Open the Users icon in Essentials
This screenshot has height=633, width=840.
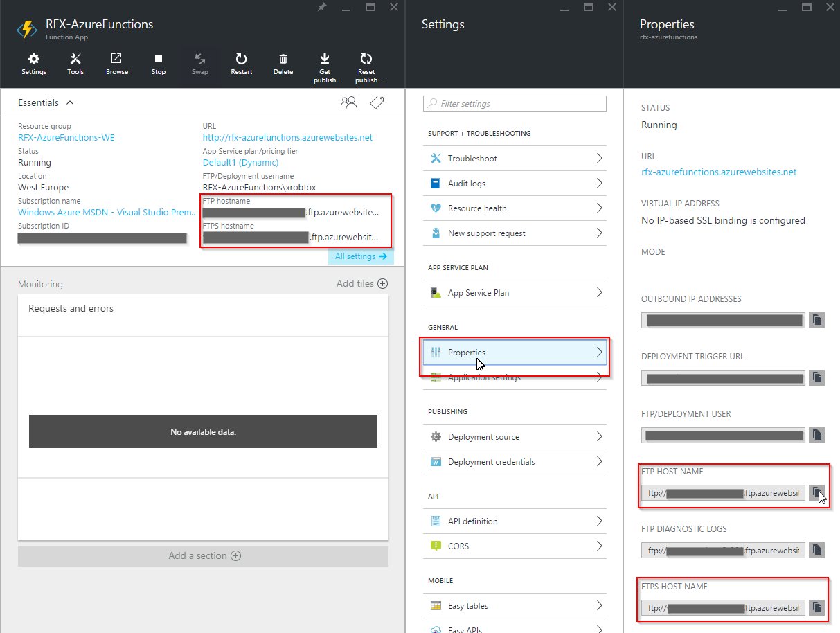[x=349, y=102]
